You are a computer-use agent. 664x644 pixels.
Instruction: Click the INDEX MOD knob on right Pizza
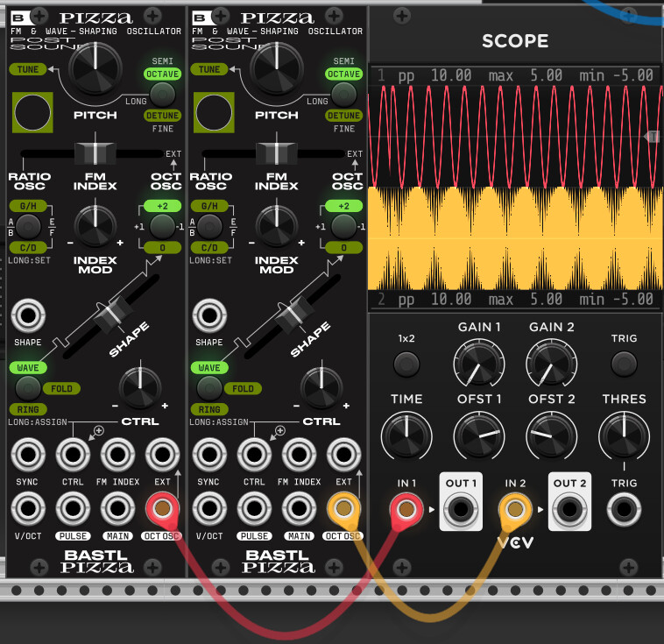277,226
